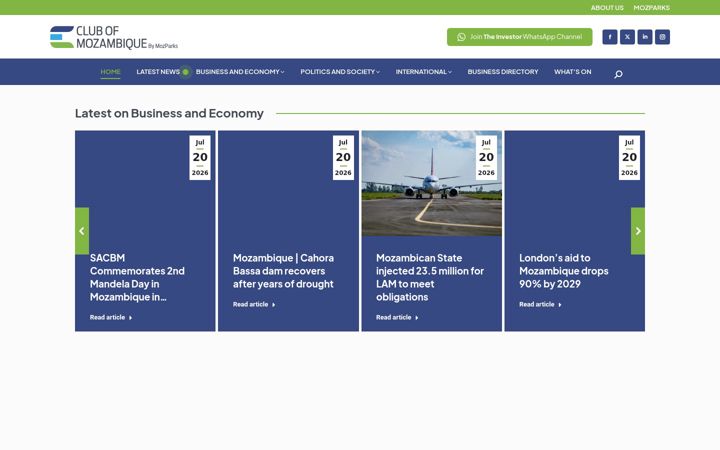720x450 pixels.
Task: Open the search magnifier in navbar
Action: tap(618, 74)
